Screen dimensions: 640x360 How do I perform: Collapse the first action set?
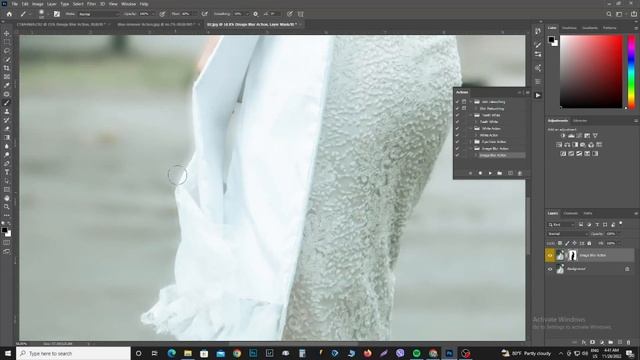[x=471, y=102]
